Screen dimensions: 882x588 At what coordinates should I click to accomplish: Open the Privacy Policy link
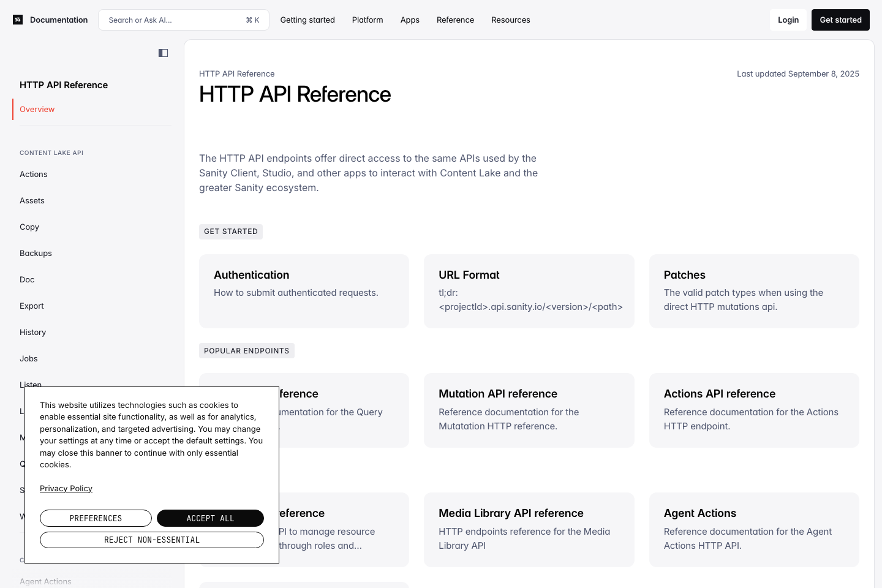pyautogui.click(x=66, y=488)
